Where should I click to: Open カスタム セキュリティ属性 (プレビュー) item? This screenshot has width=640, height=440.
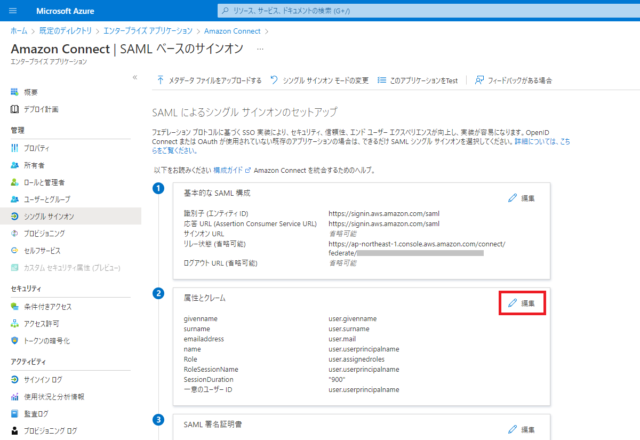click(x=71, y=268)
